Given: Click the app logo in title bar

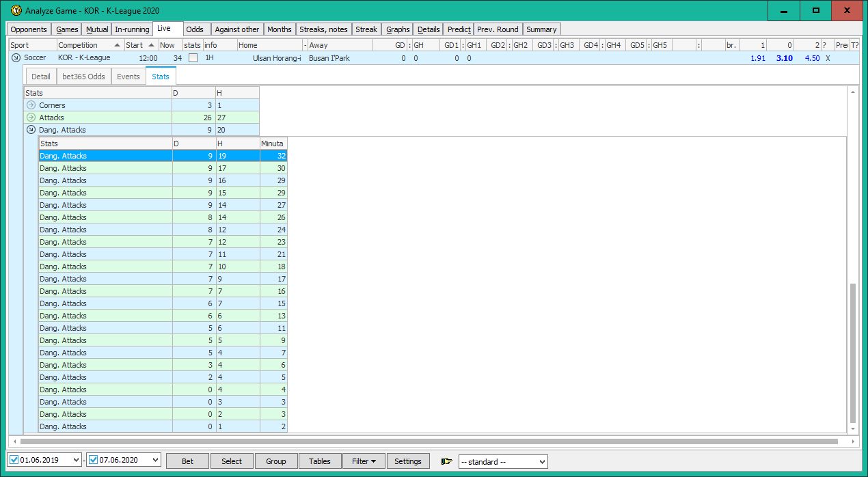Looking at the screenshot, I should click(16, 10).
